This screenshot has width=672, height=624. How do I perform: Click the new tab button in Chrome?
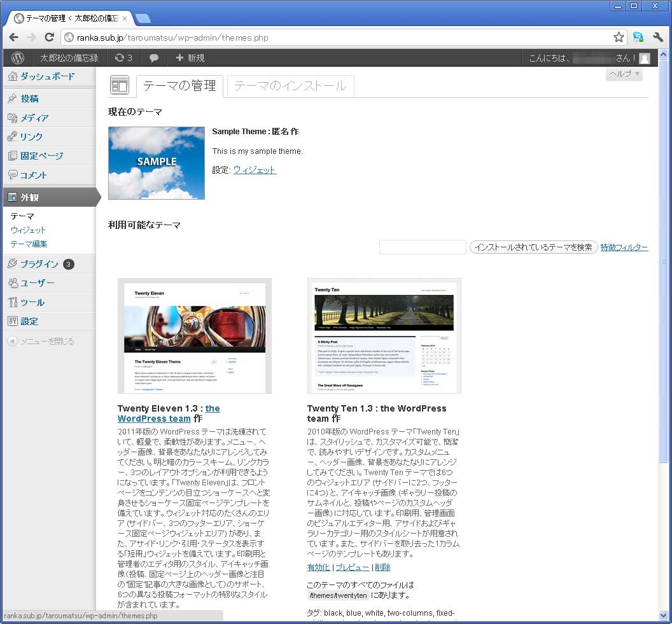143,18
